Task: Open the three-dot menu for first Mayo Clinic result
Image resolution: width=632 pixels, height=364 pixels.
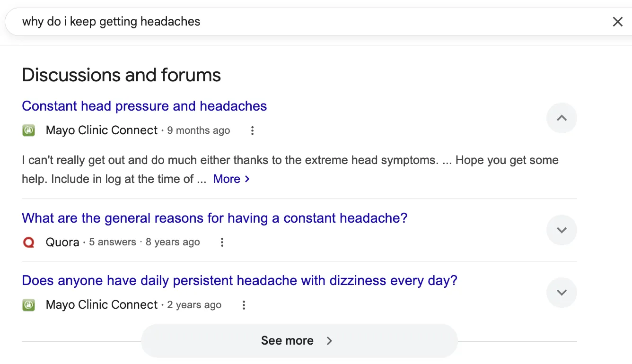Action: point(252,130)
